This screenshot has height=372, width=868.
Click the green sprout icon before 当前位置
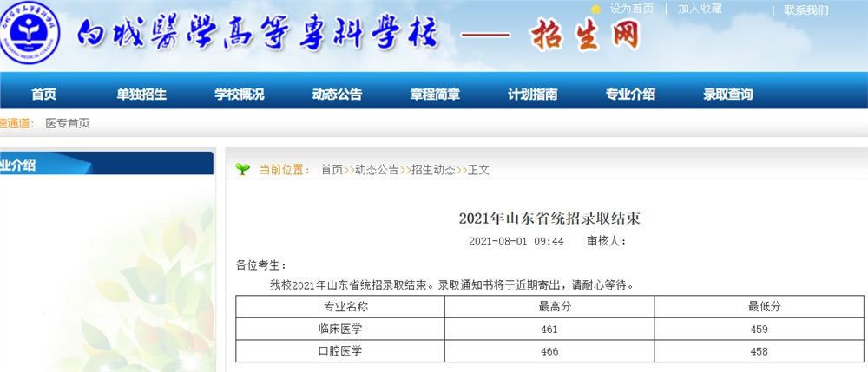[242, 168]
